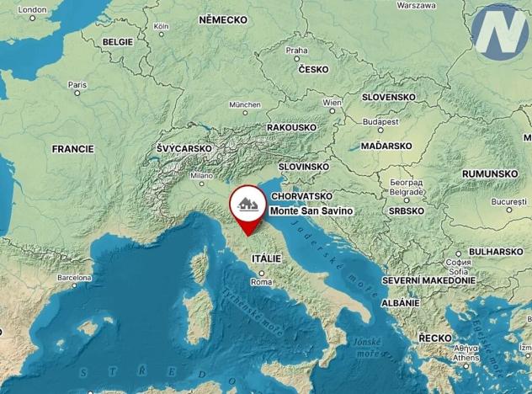The height and width of the screenshot is (394, 532).
Task: Click the Athens city marker
Action: [466, 366]
